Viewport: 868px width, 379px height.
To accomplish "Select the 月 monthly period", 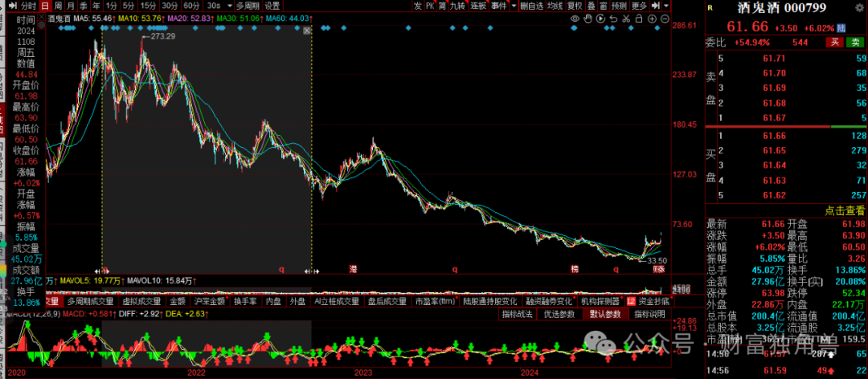I will [70, 6].
